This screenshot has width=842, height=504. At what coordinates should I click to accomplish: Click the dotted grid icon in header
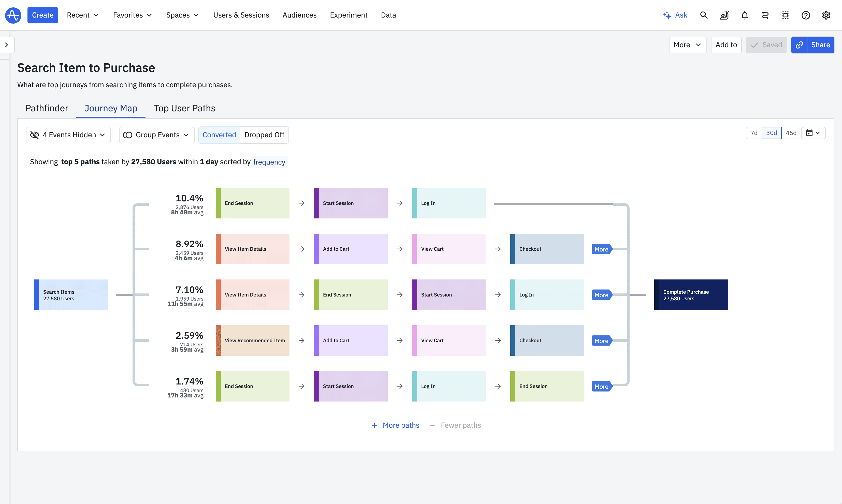785,15
